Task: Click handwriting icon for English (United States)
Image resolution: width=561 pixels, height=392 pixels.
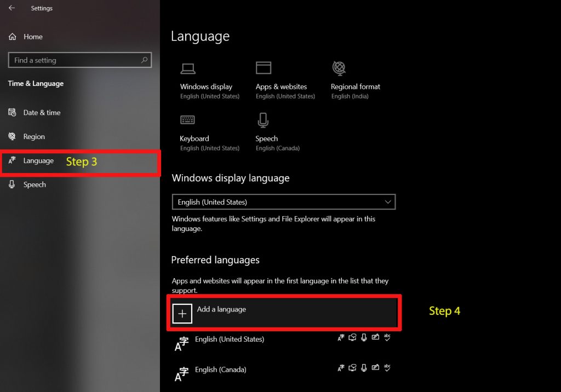Action: coord(375,337)
